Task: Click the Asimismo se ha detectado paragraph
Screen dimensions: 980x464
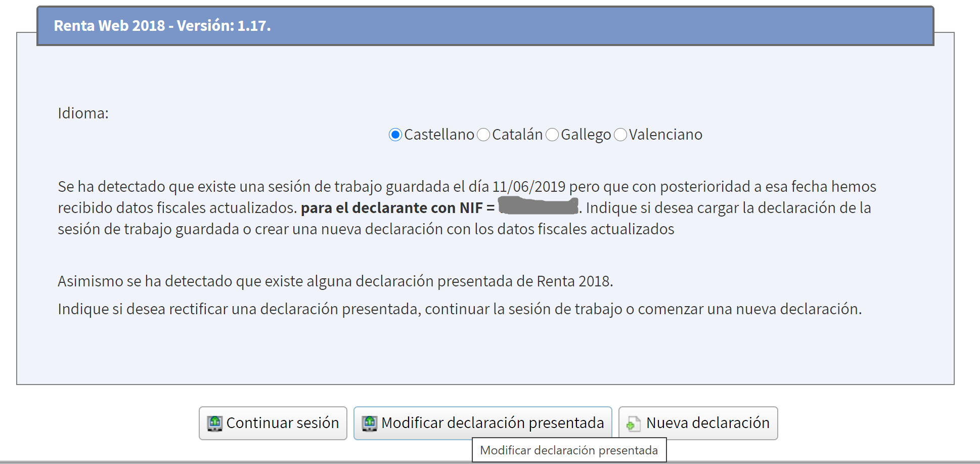Action: pos(335,281)
